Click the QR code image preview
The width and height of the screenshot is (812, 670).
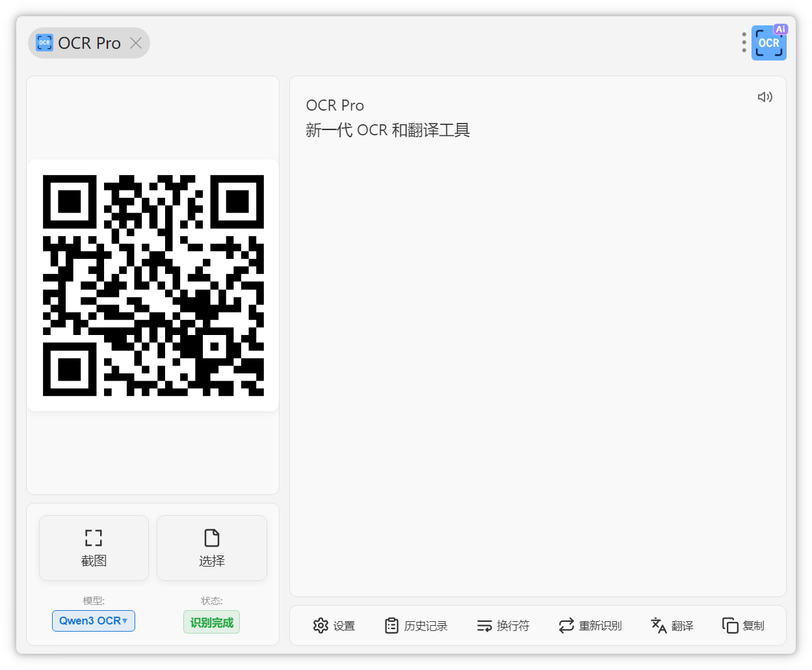pos(153,285)
